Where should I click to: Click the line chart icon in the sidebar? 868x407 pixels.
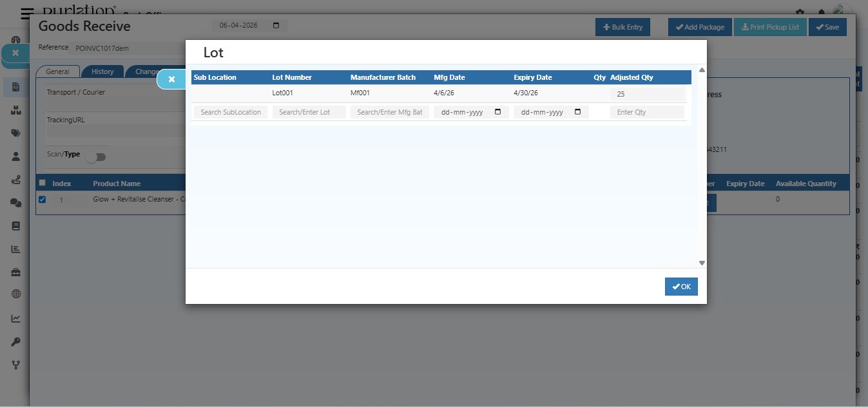(16, 318)
